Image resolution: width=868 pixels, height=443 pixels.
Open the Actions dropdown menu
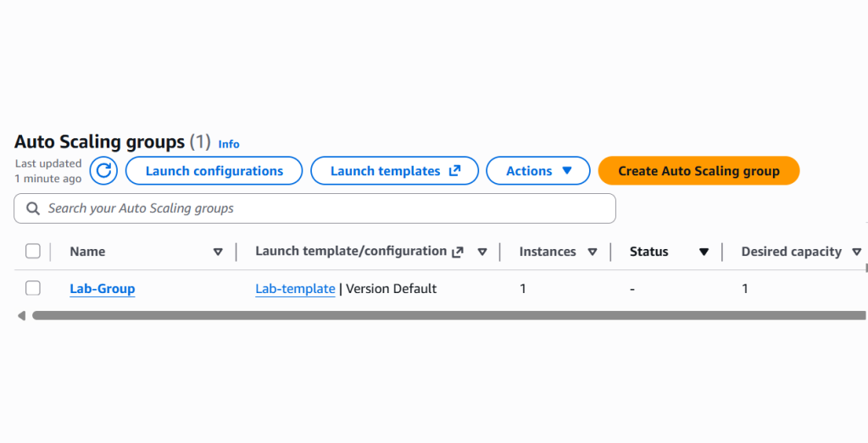(538, 171)
